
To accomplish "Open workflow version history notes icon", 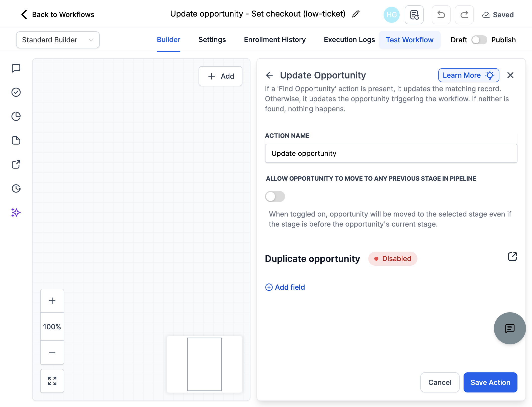I will point(414,15).
